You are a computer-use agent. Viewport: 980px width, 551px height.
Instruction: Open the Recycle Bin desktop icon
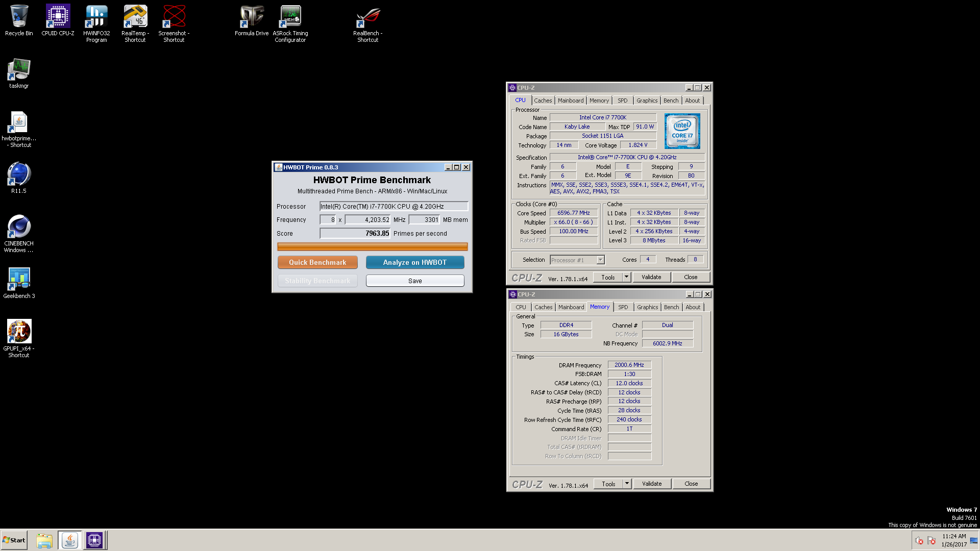pyautogui.click(x=19, y=20)
